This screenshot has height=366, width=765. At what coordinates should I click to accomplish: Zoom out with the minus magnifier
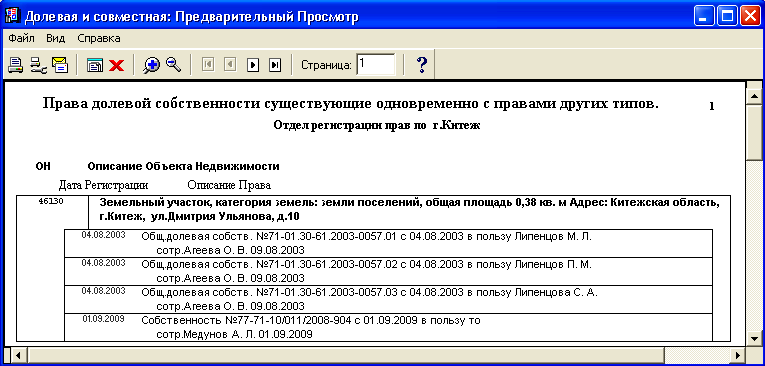(174, 64)
